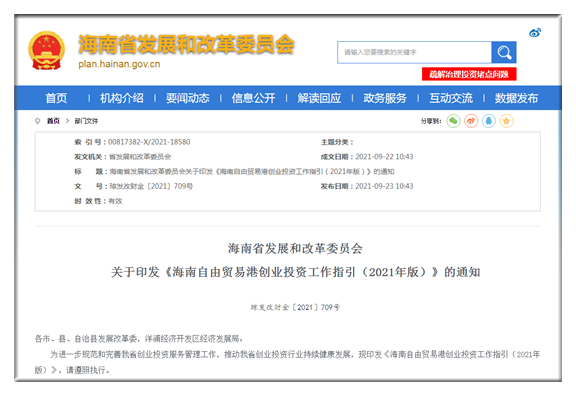Open the 机构介绍 menu item
Viewport: 576px width, 396px height.
point(122,98)
